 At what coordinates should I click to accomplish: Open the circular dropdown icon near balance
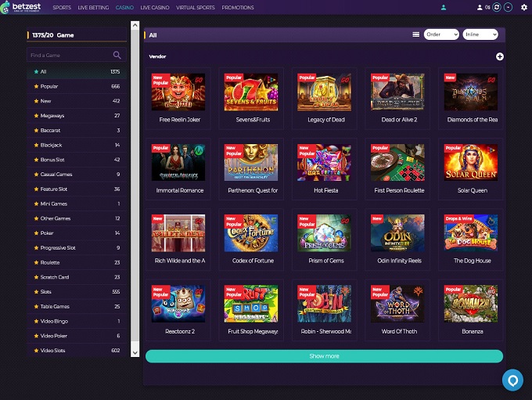[x=508, y=7]
